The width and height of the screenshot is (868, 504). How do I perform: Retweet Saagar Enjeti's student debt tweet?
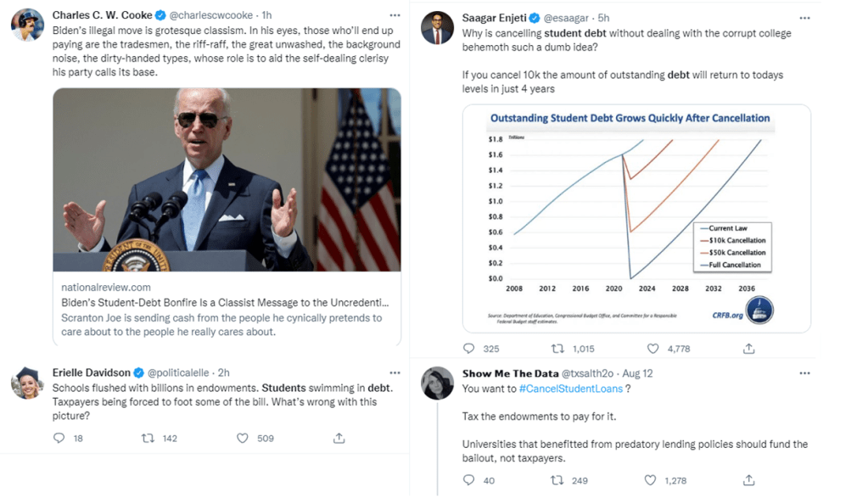click(558, 348)
